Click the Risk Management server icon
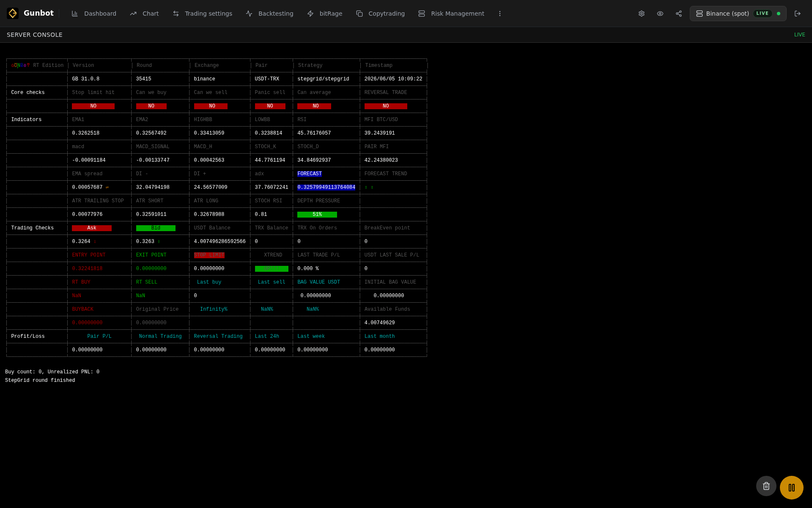This screenshot has width=812, height=508. pyautogui.click(x=422, y=14)
